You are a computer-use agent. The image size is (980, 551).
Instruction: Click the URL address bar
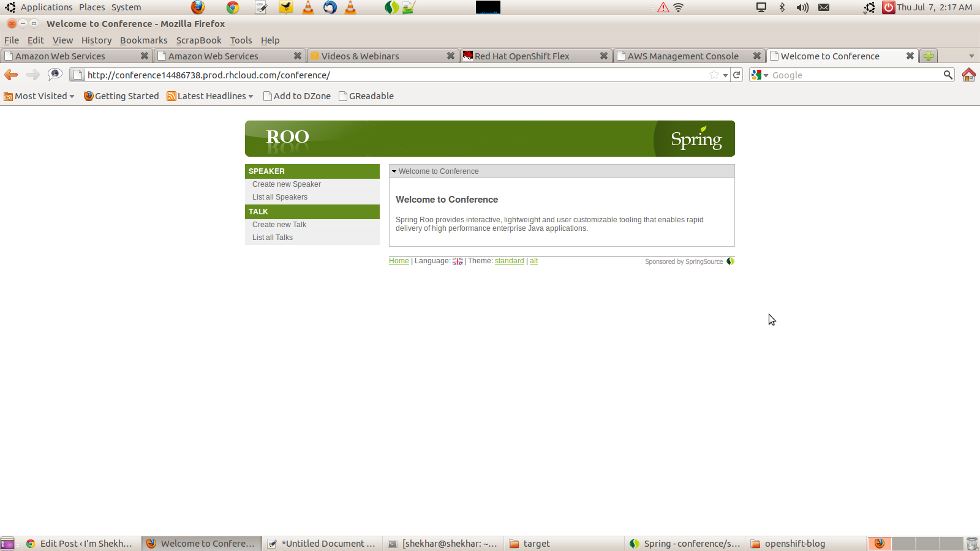click(392, 75)
